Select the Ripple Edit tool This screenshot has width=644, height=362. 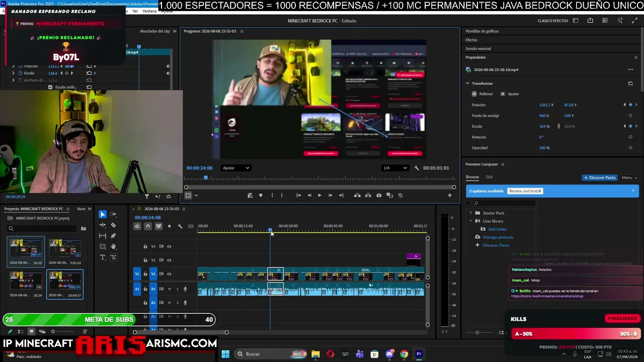click(103, 225)
